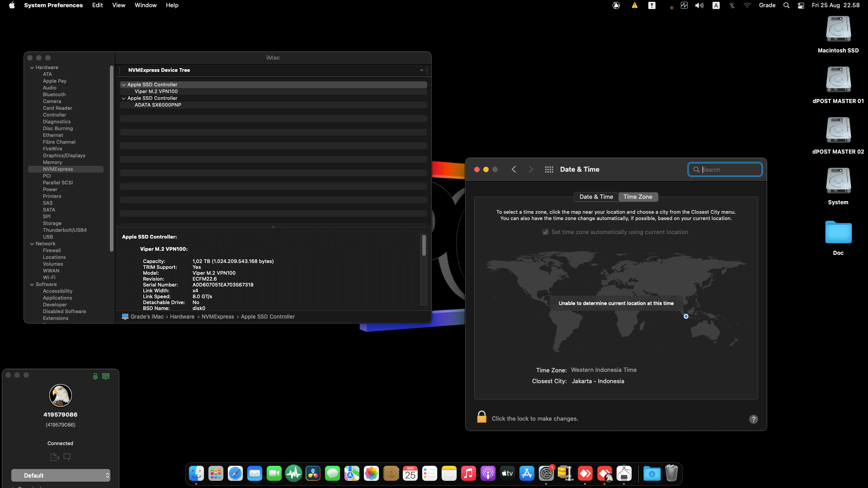Click the NVMExpress Device Tree sort chevron
Screen dimensions: 868x488
coord(421,70)
